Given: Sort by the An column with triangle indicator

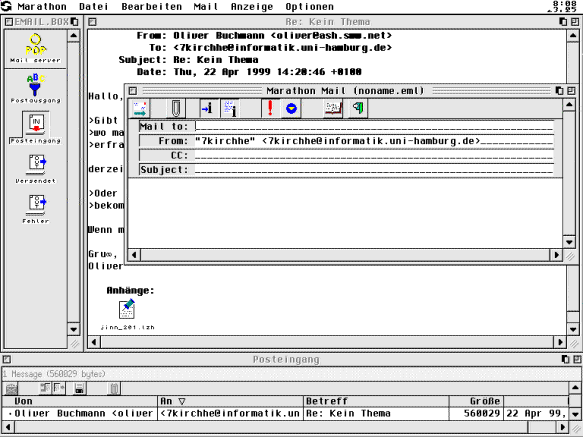Looking at the screenshot, I should 231,401.
